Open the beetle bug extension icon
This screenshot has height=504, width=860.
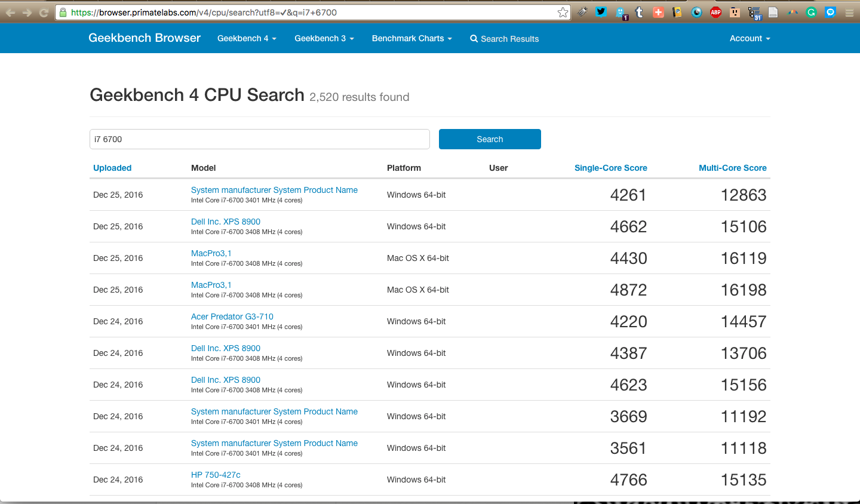[x=582, y=12]
